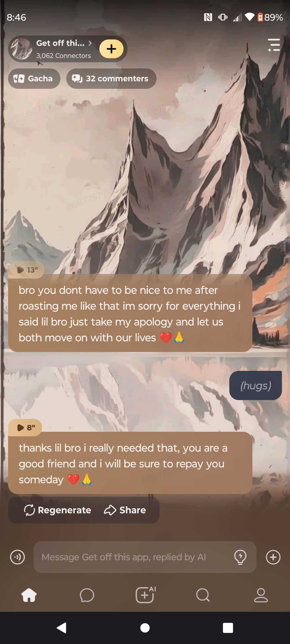
Task: Share the conversation
Action: pos(125,510)
